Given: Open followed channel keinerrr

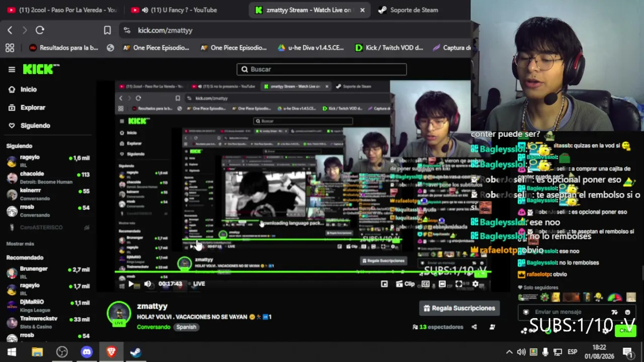Looking at the screenshot, I should point(48,194).
